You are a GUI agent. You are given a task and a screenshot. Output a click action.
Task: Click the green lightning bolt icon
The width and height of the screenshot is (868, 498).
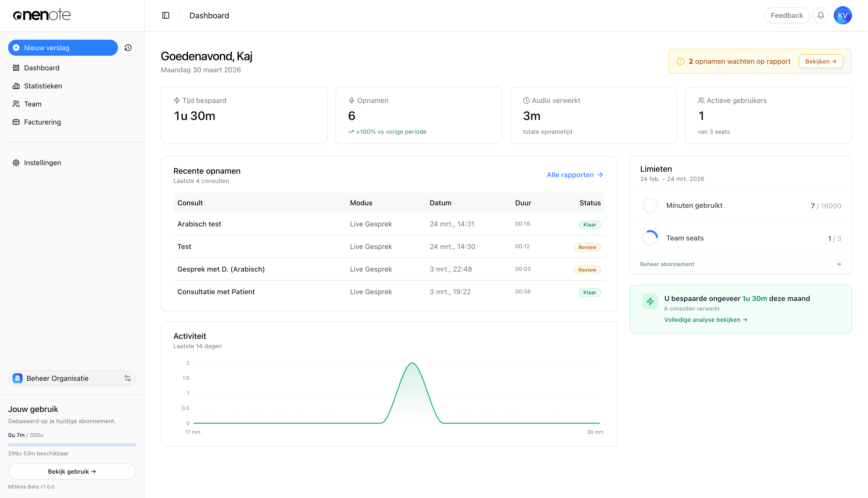point(650,301)
